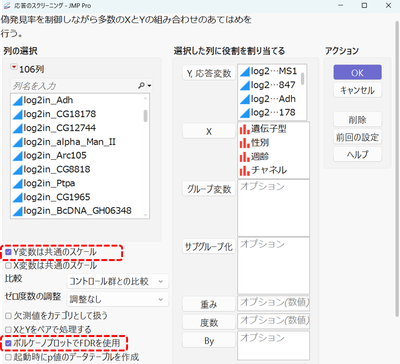Select log2…MS1 in Y response list
Viewport: 400px width, 364px height.
(x=269, y=71)
